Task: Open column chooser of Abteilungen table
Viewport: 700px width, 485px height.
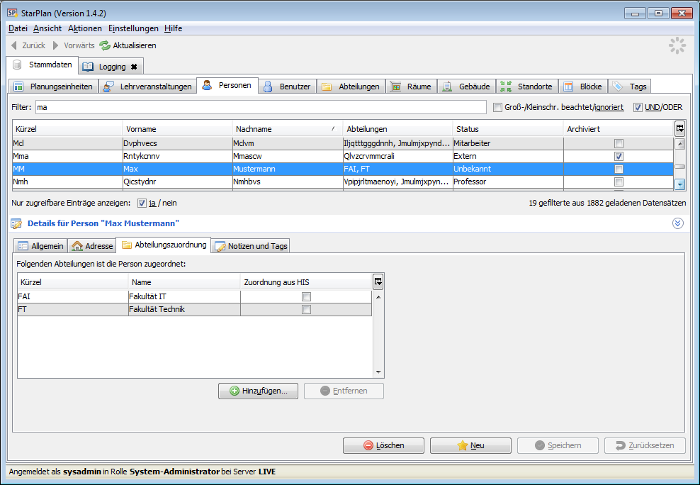Action: [x=378, y=282]
